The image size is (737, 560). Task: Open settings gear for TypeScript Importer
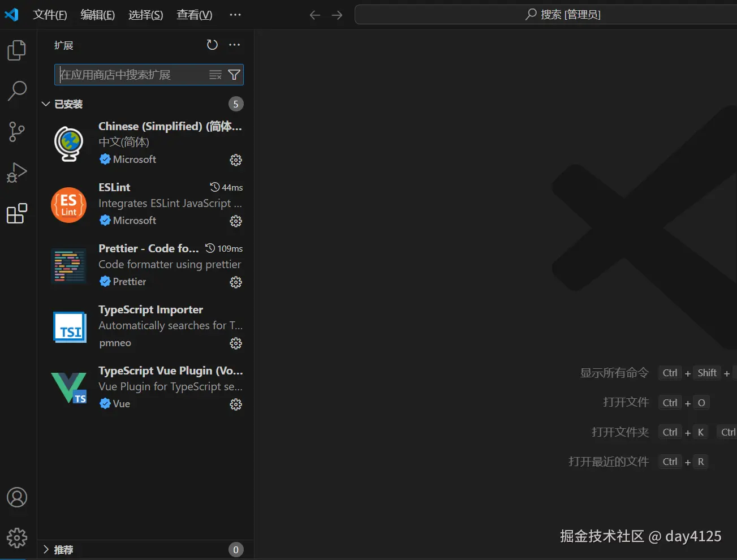click(x=236, y=343)
